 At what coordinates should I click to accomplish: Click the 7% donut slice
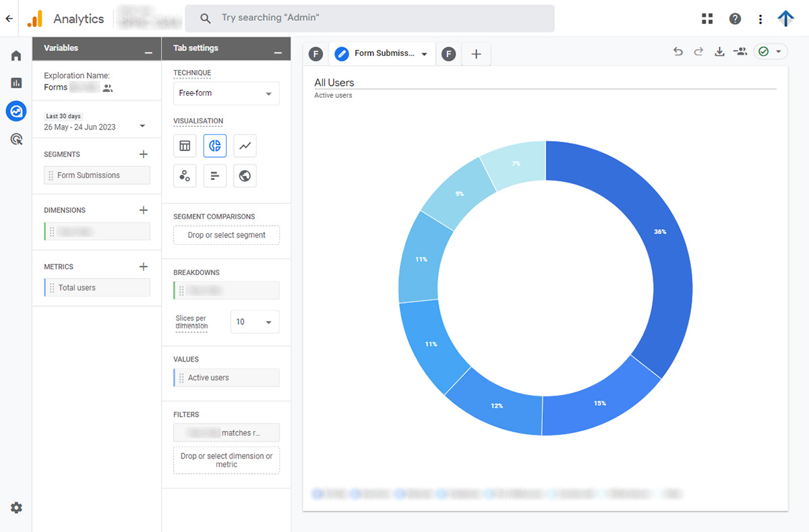click(x=516, y=164)
